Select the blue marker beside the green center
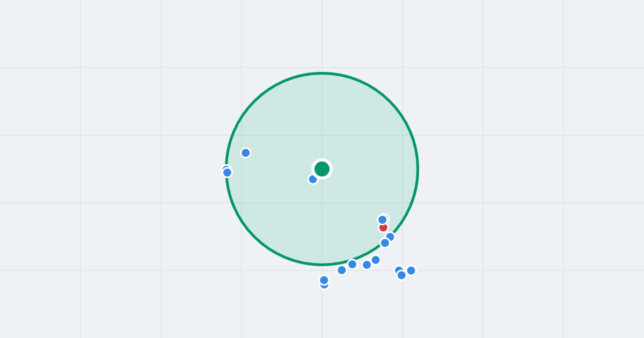Screen dimensions: 644x338 pyautogui.click(x=313, y=179)
